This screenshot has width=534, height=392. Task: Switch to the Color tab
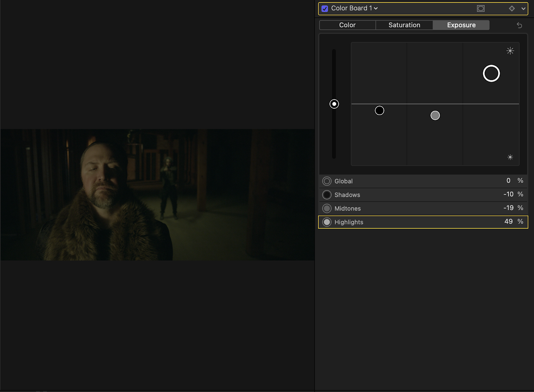click(347, 25)
